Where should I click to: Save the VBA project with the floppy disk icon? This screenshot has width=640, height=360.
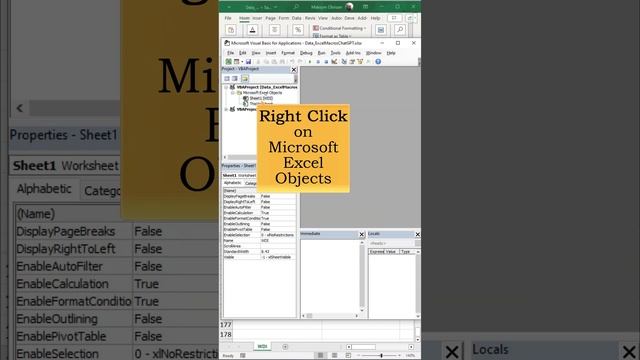[248, 62]
